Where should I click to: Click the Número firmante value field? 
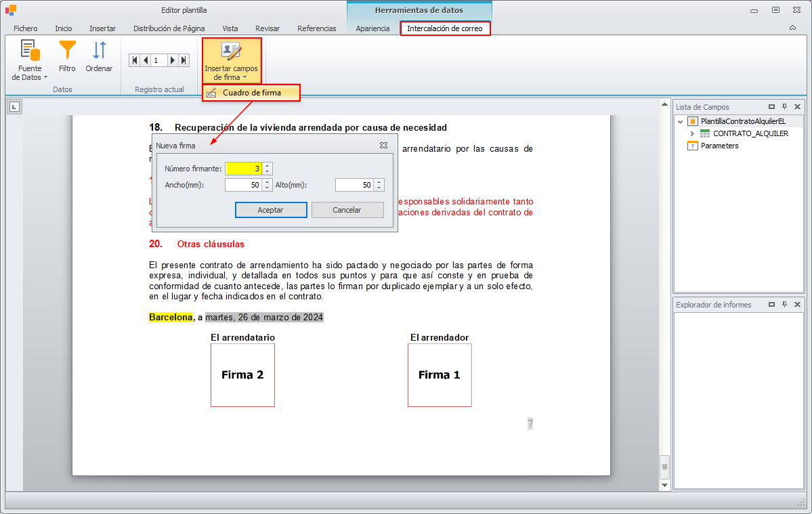pyautogui.click(x=244, y=169)
